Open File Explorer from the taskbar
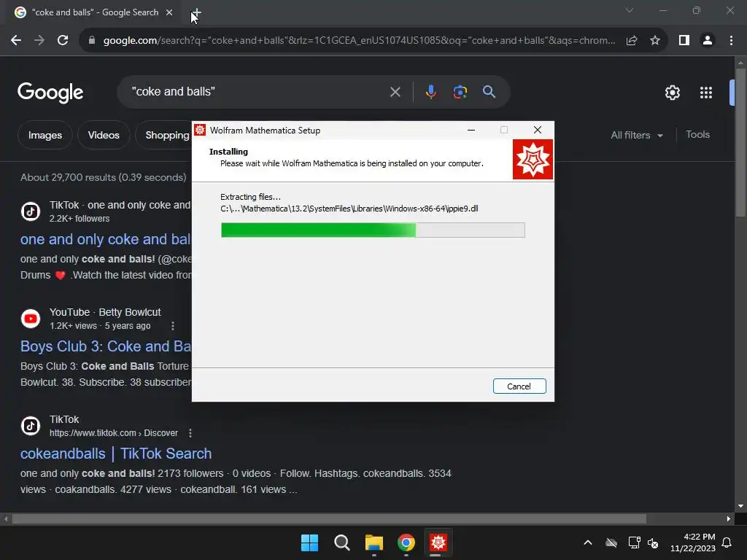The height and width of the screenshot is (560, 747). pyautogui.click(x=374, y=542)
